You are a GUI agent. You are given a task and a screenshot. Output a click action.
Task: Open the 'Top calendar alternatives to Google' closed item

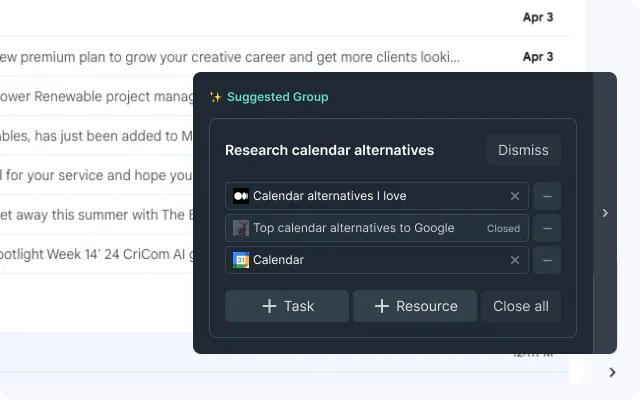[x=377, y=228]
